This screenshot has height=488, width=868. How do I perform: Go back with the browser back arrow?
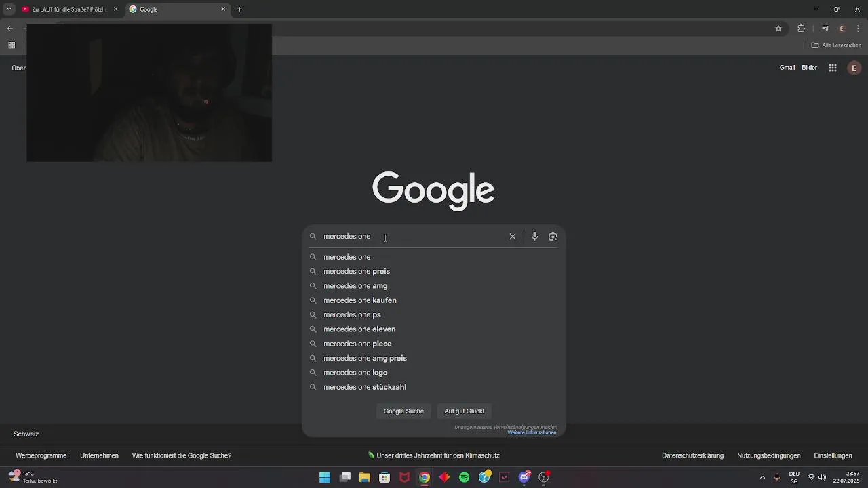tap(10, 28)
